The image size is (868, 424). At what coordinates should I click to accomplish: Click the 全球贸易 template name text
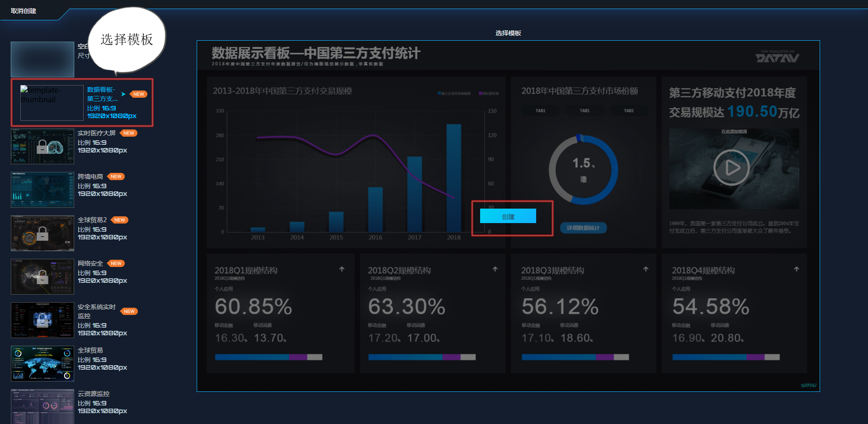(x=90, y=350)
